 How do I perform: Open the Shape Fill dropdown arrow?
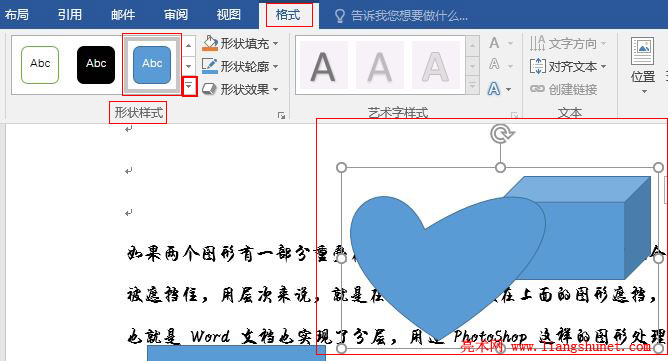point(275,43)
